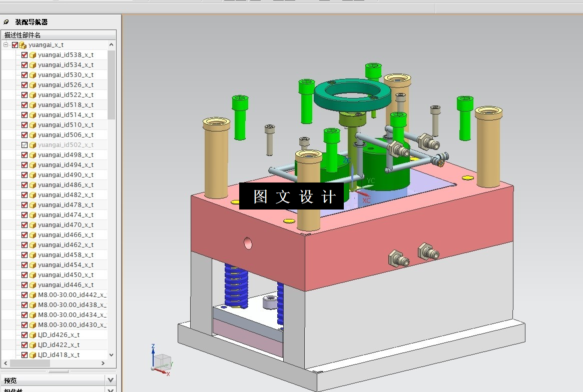Uncheck the M8.00-30.00_id438 checkbox
The height and width of the screenshot is (392, 583).
[x=25, y=305]
